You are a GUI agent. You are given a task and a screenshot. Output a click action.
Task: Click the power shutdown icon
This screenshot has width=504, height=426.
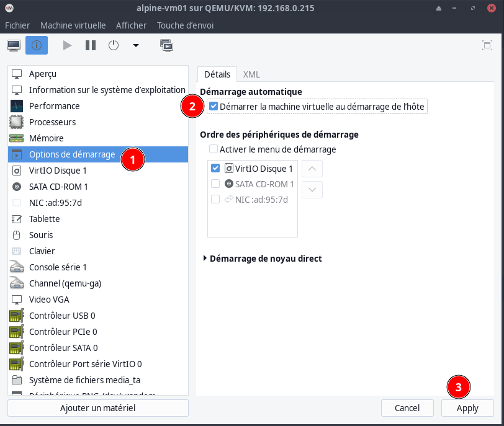tap(114, 45)
